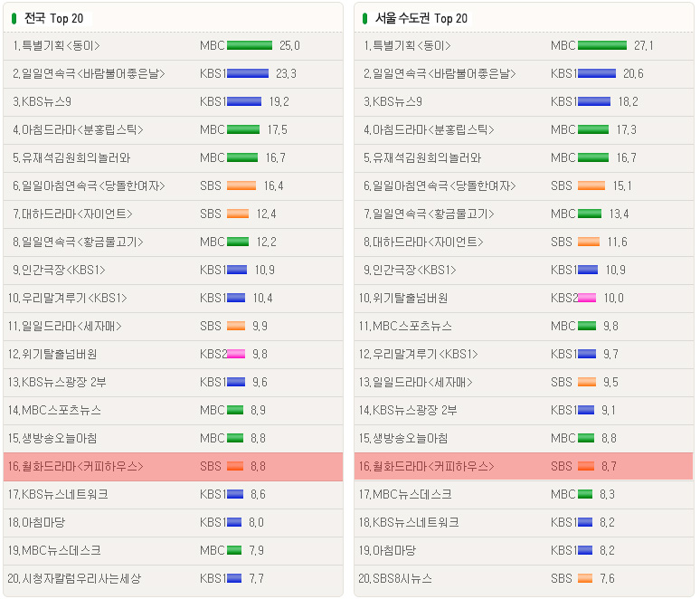Select '11.MBC스포츠뉴스' program name
The height and width of the screenshot is (599, 700).
pos(405,326)
